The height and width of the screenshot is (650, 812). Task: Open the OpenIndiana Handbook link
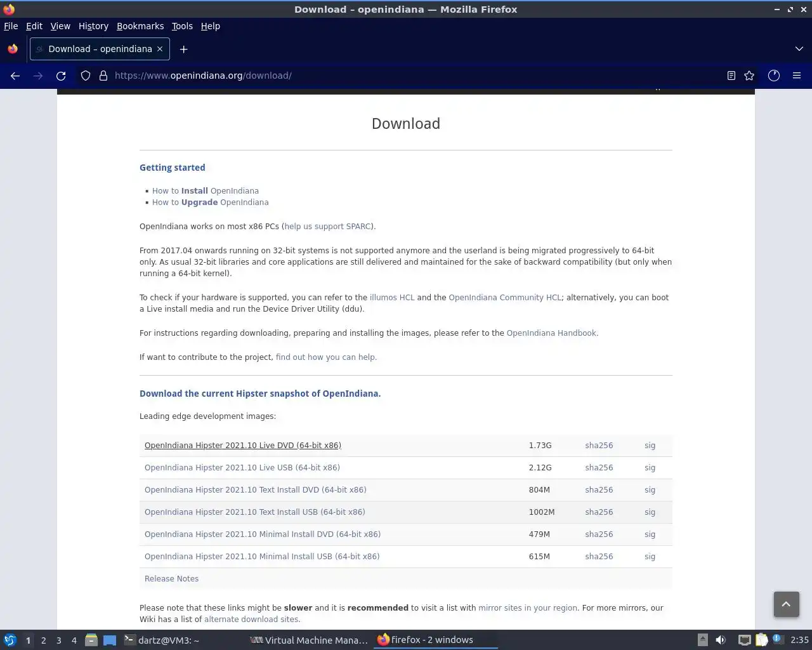pyautogui.click(x=551, y=333)
